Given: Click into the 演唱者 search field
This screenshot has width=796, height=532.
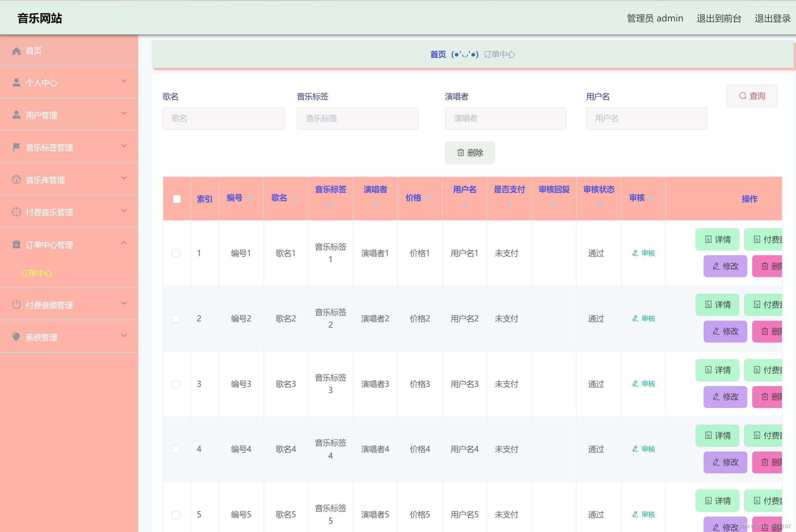Looking at the screenshot, I should pos(505,118).
